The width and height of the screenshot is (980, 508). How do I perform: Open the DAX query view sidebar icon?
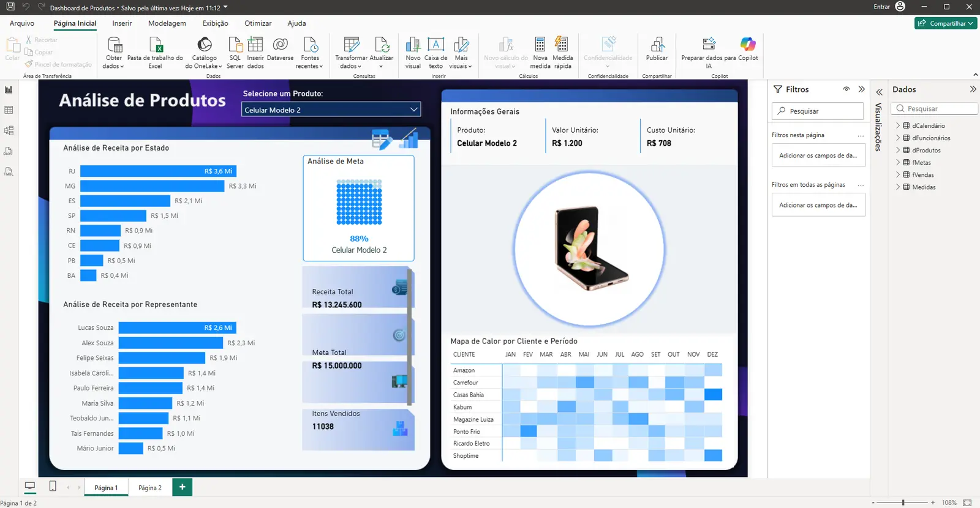(x=9, y=151)
